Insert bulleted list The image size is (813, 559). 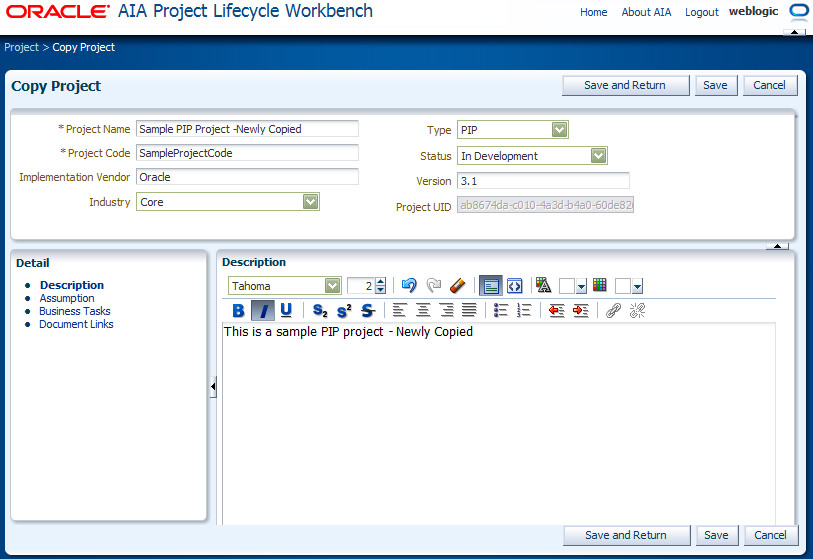pyautogui.click(x=500, y=311)
